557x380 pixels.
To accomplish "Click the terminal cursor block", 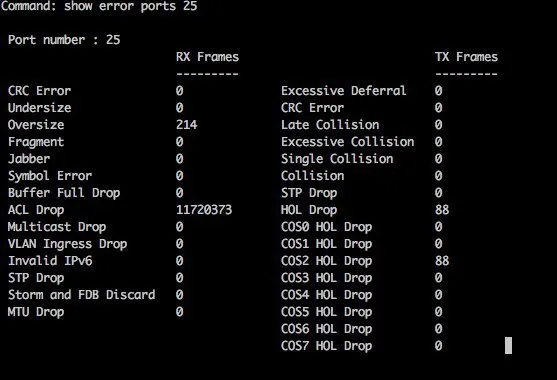I will pos(508,346).
